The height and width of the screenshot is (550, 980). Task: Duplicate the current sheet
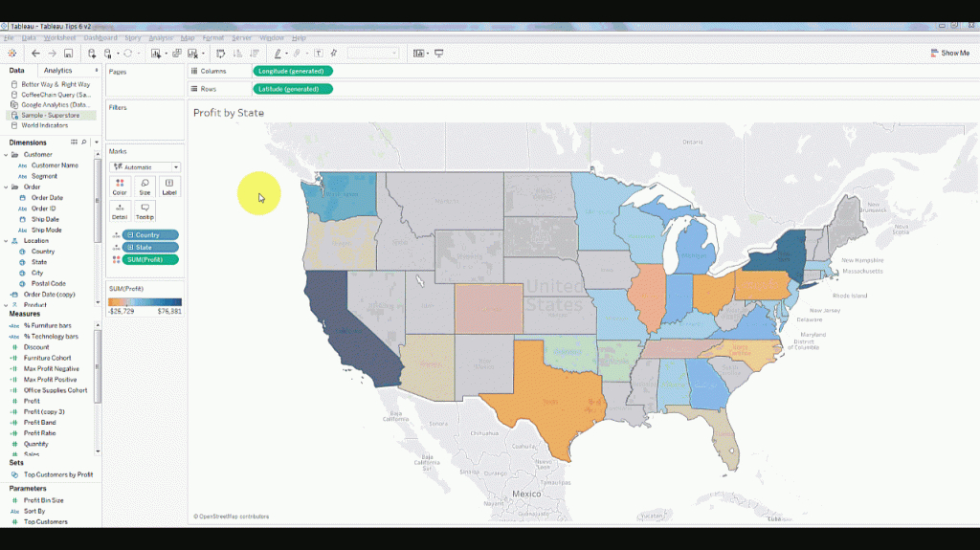pos(177,54)
